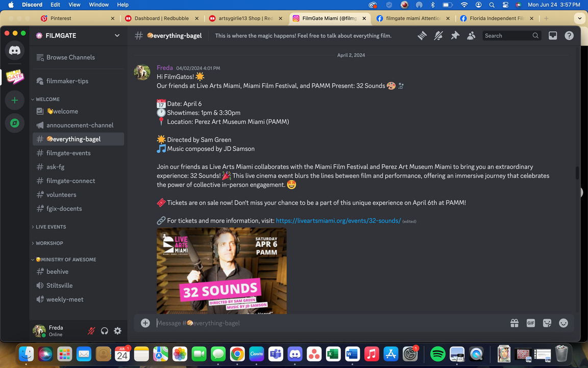
Task: Toggle headphones deafen in user panel
Action: (105, 331)
